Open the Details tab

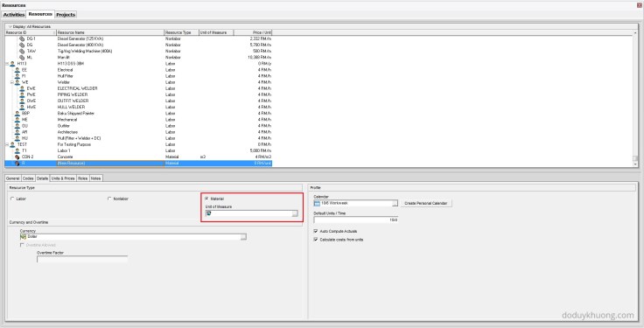(x=42, y=178)
